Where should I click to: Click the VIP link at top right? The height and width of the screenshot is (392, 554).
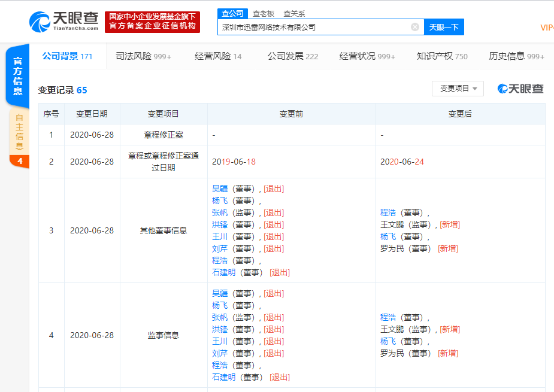(x=547, y=28)
